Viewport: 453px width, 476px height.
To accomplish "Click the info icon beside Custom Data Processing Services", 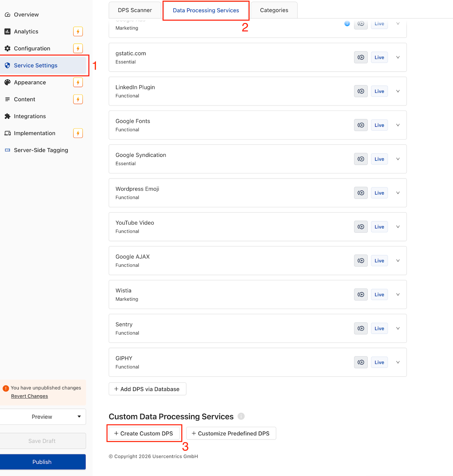I will (x=241, y=416).
